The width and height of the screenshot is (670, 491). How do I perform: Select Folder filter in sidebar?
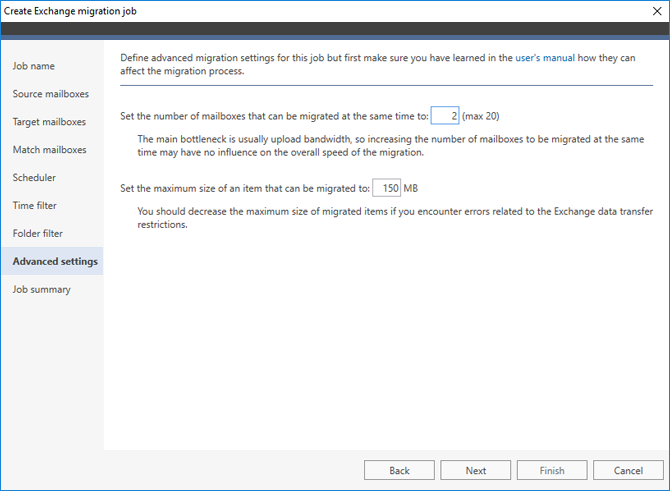coord(38,233)
